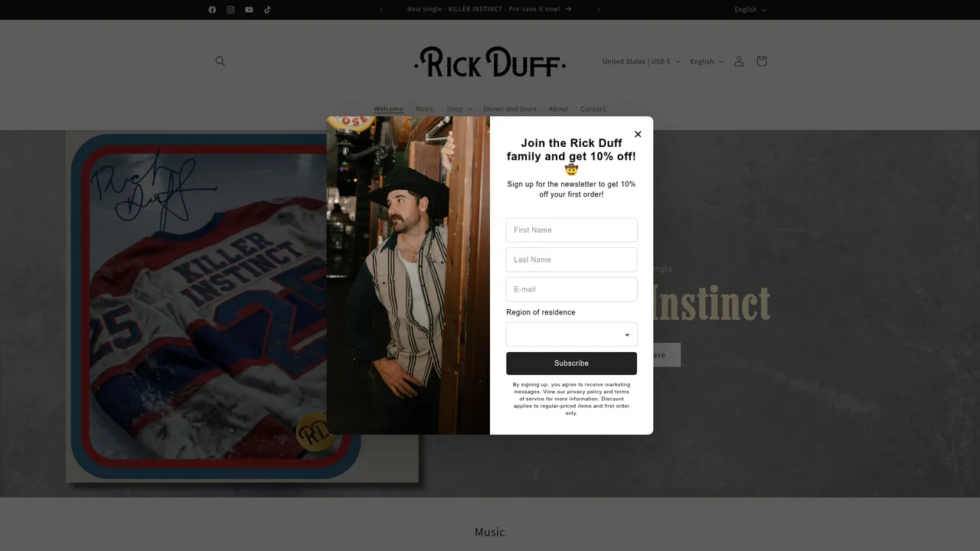
Task: Expand the United States | USD $ selector
Action: tap(641, 61)
